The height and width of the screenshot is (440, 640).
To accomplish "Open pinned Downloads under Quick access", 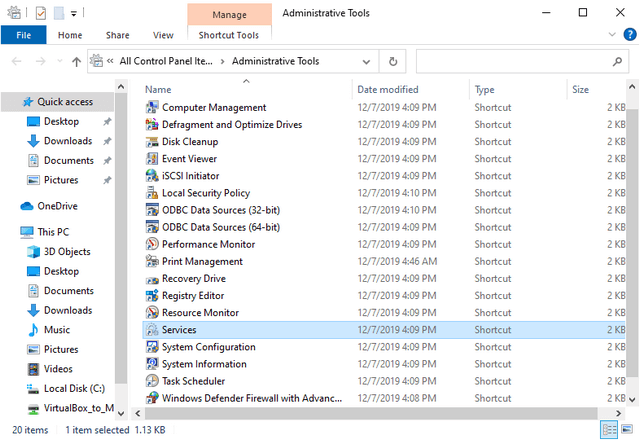I will pos(68,141).
